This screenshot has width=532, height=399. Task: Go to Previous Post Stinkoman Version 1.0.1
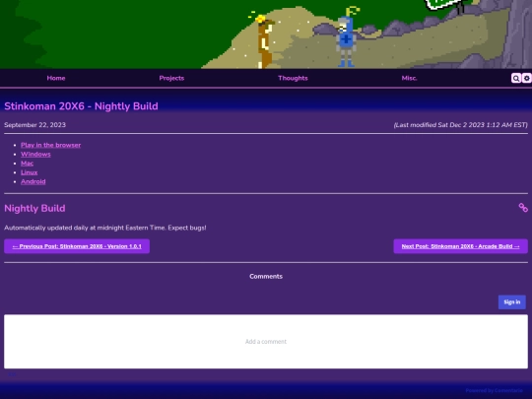pyautogui.click(x=77, y=246)
